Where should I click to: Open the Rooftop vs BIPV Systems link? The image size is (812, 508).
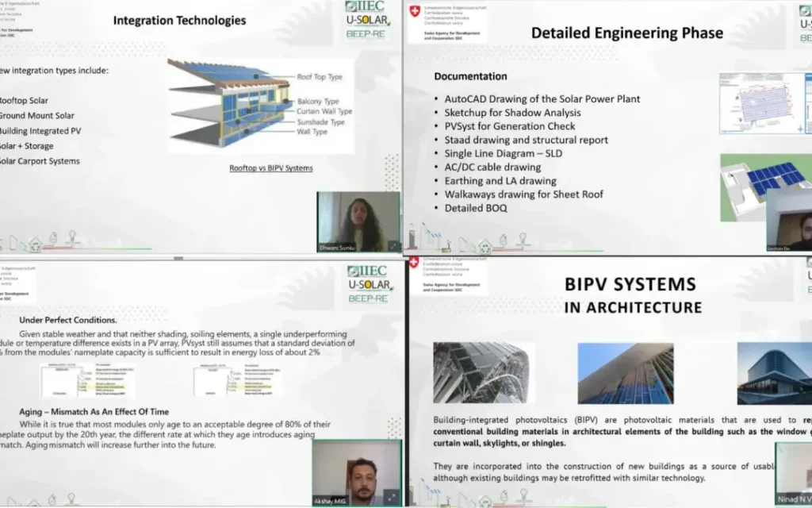(x=270, y=168)
